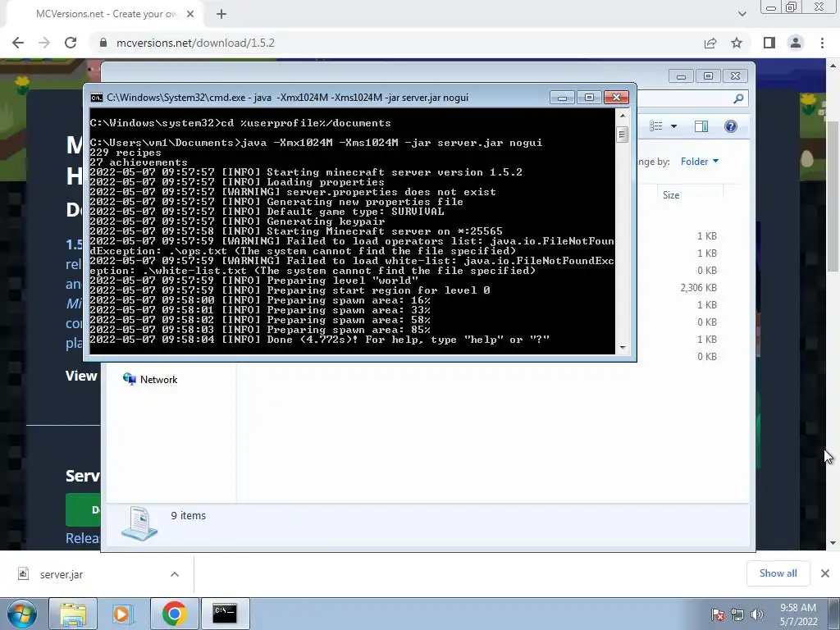Image resolution: width=840 pixels, height=630 pixels.
Task: Reload the mcversions.net page
Action: [x=71, y=43]
